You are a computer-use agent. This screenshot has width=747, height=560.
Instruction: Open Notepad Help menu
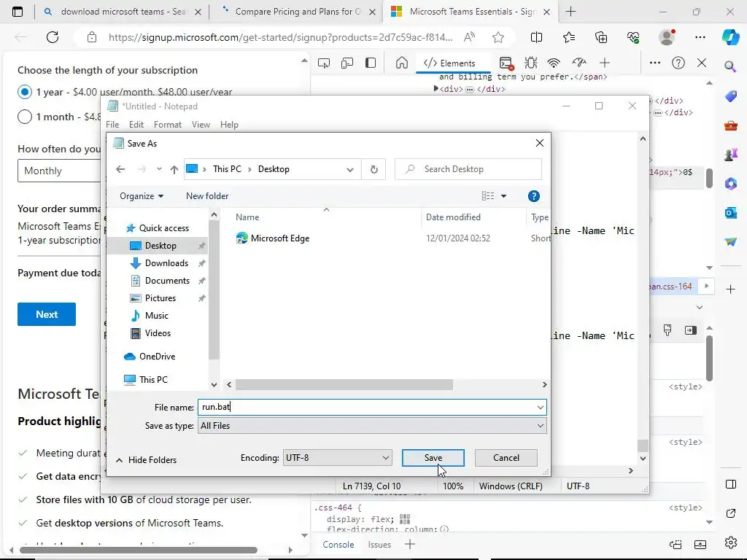tap(229, 125)
